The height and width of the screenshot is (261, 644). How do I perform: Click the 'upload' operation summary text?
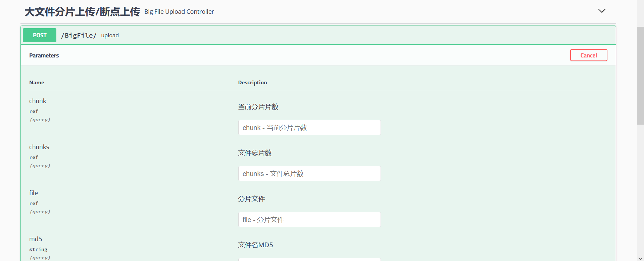(x=110, y=35)
